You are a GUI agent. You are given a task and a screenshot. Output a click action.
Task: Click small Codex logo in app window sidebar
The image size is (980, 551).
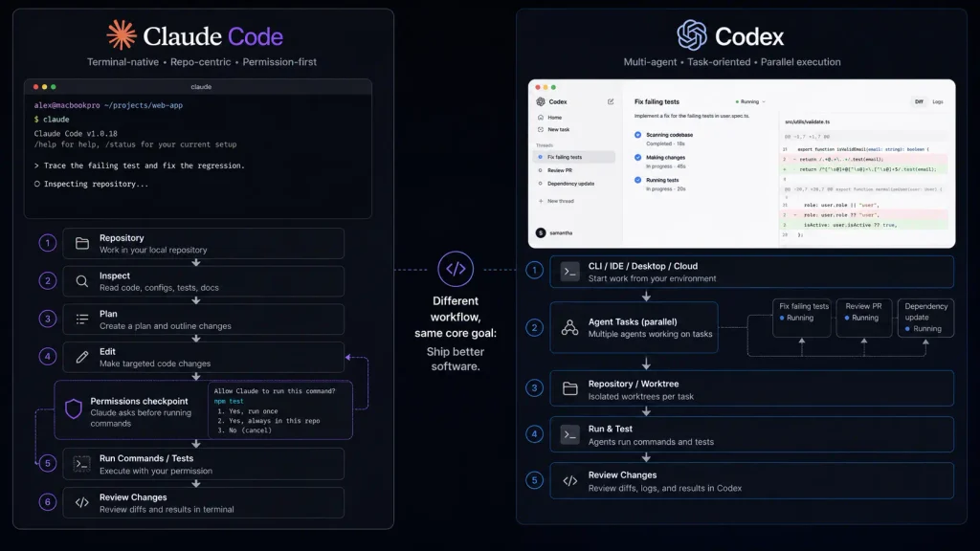(541, 101)
